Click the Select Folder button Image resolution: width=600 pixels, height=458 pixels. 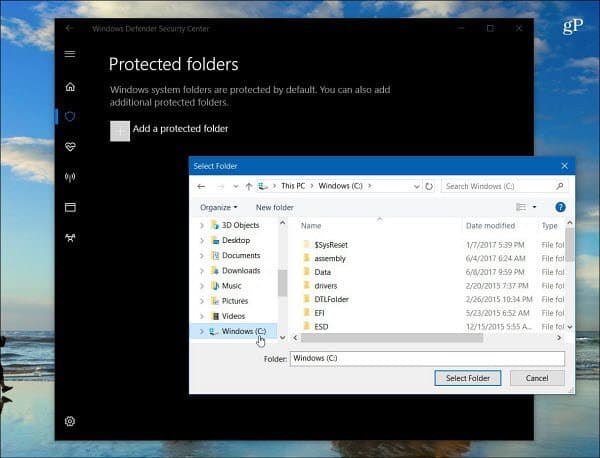468,378
